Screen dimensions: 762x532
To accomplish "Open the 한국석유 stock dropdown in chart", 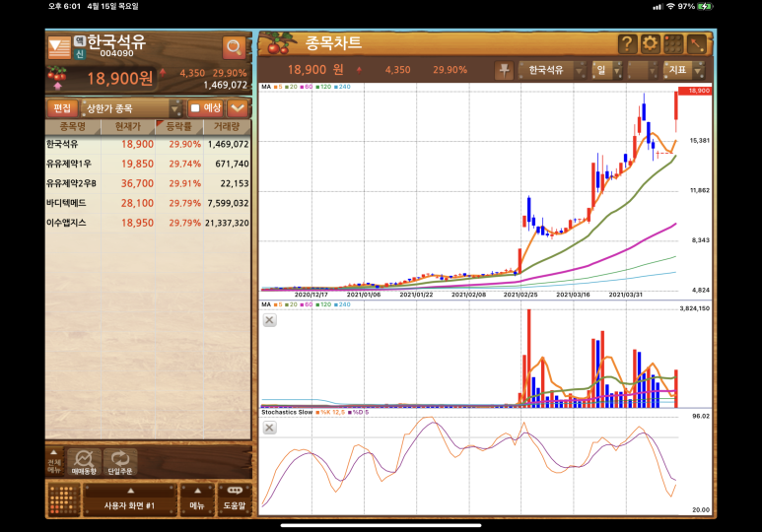I will 553,70.
